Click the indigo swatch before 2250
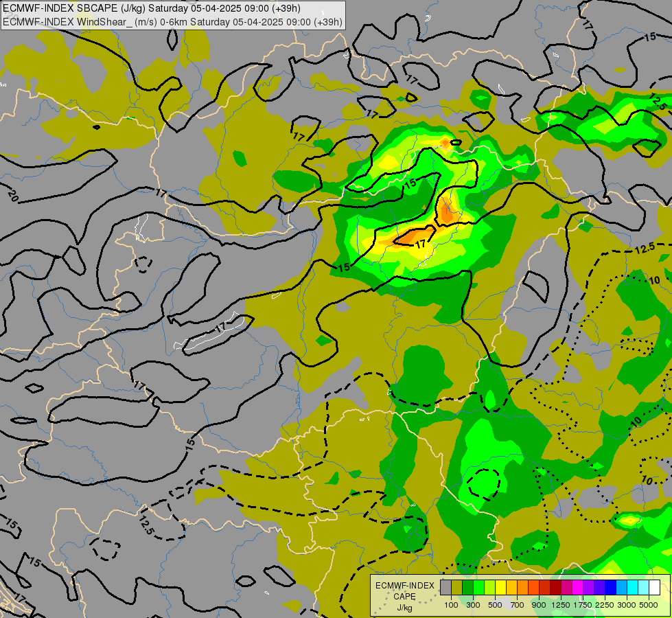 tap(599, 587)
